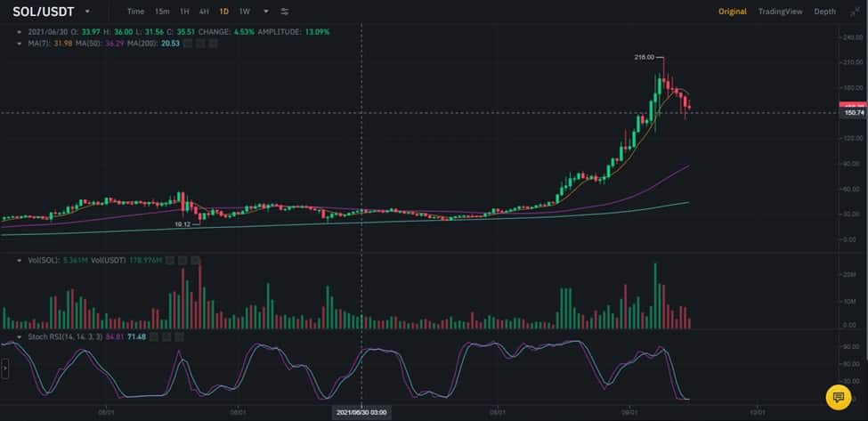Image resolution: width=868 pixels, height=421 pixels.
Task: Collapse the OHLC info row arrow
Action: click(20, 32)
